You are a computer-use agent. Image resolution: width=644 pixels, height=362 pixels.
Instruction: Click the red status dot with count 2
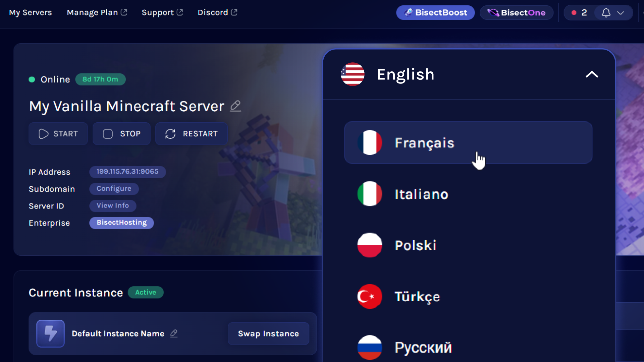pyautogui.click(x=574, y=13)
